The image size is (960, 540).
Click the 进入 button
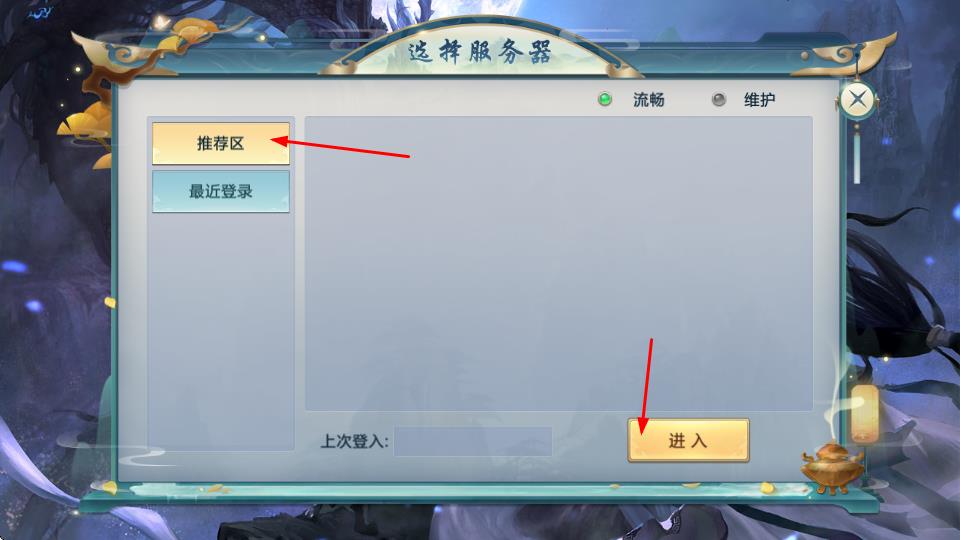(688, 440)
